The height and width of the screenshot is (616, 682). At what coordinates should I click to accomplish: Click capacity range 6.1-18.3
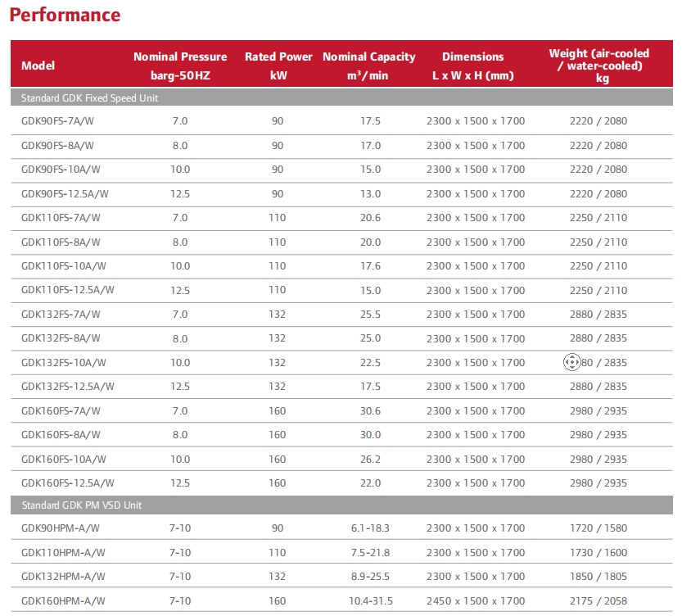tap(370, 528)
